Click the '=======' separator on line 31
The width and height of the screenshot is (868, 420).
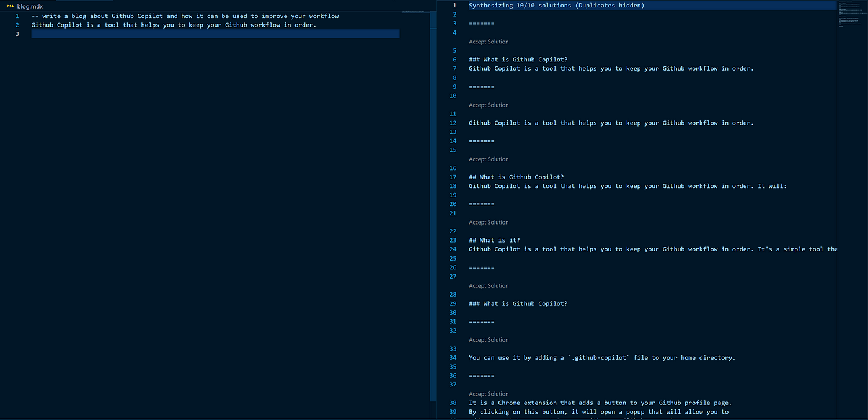[x=481, y=321]
